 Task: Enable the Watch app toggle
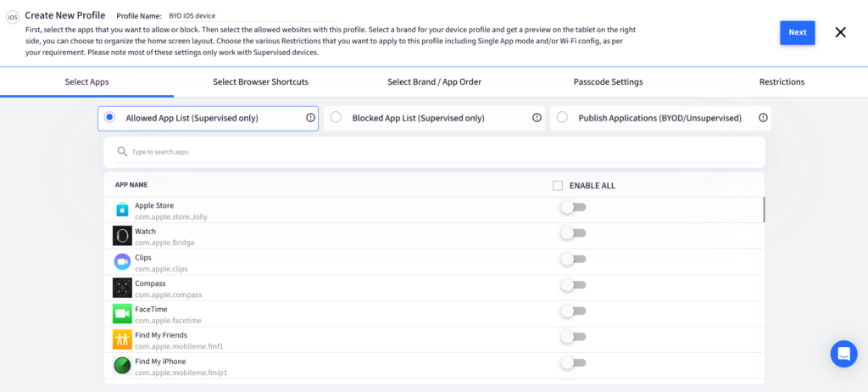(573, 233)
